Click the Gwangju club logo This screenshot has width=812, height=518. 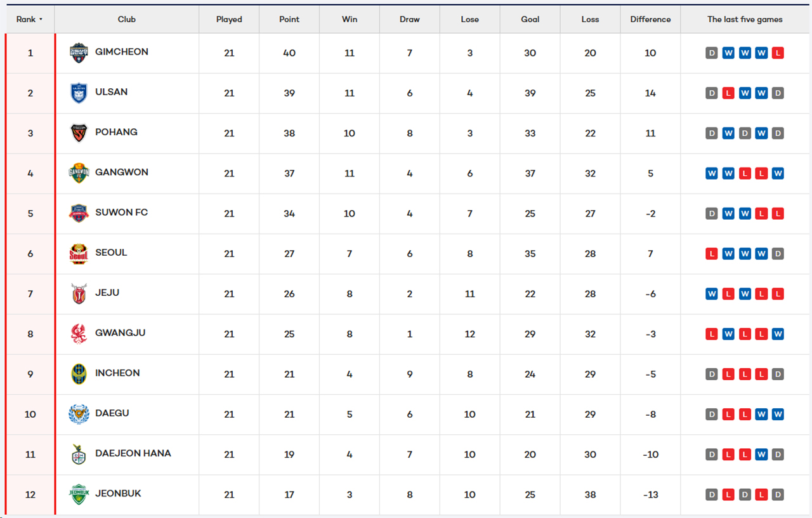pos(79,333)
